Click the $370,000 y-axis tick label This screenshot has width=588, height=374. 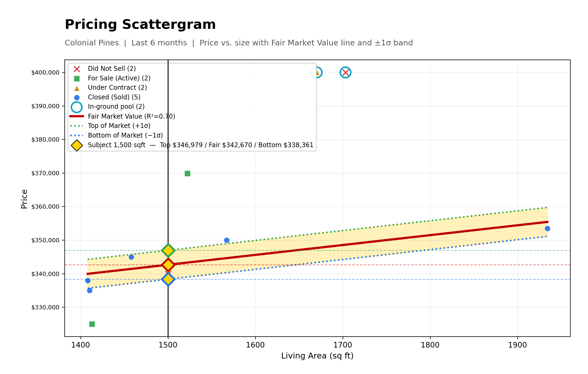[x=45, y=173]
